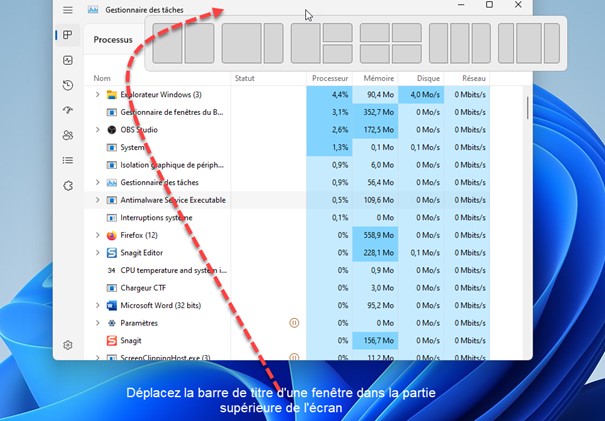Click the 352,7 Mo memory cell
Screen dimensions: 605x421
point(376,112)
